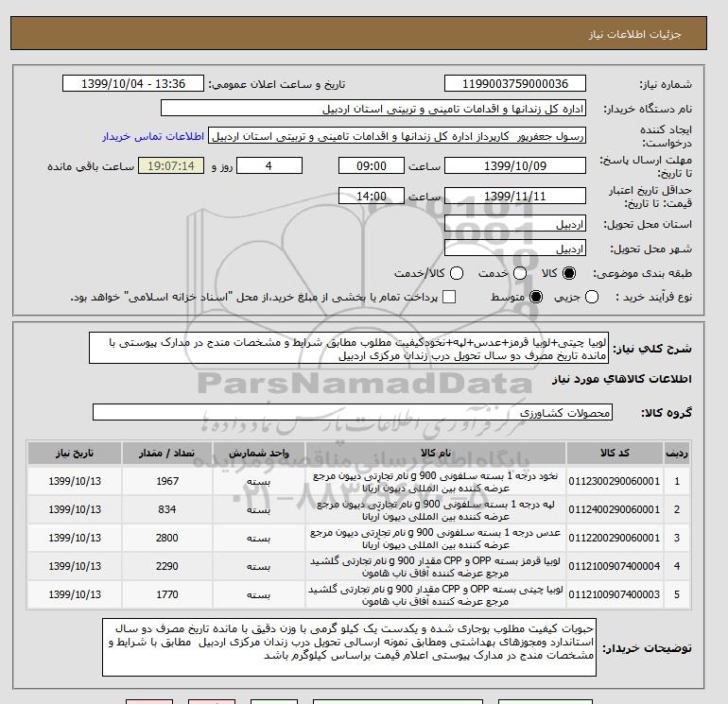Click the product group field محصولات کشاورزی
Image resolution: width=728 pixels, height=704 pixels.
(353, 412)
